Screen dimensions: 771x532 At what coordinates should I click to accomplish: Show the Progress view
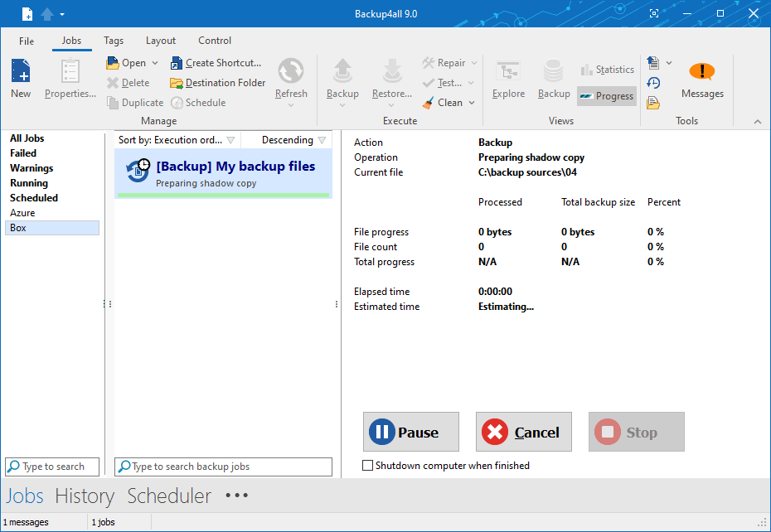tap(607, 96)
